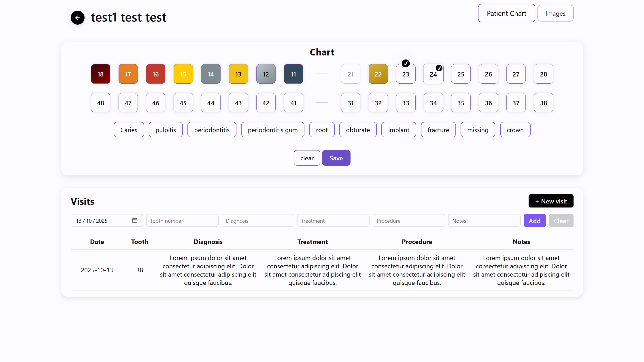Apply the crown condition tag
The width and height of the screenshot is (644, 362).
515,130
